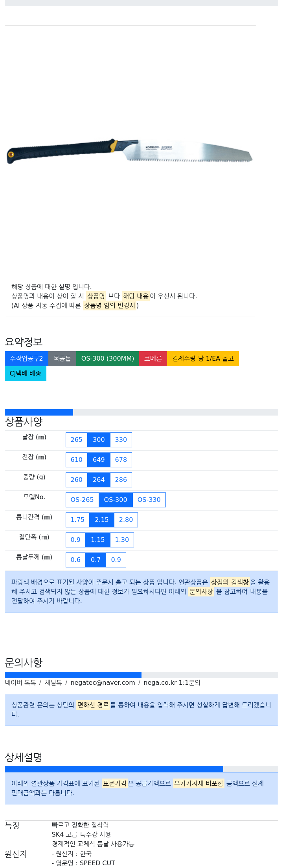Click the 결제수량 당 1/EA 출고 yellow tag
The image size is (283, 868).
pos(203,359)
